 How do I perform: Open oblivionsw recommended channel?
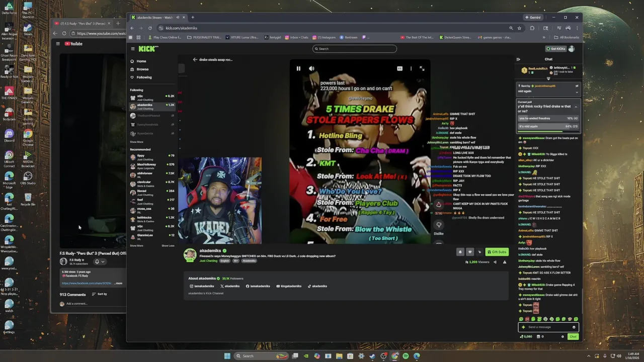[x=152, y=174]
